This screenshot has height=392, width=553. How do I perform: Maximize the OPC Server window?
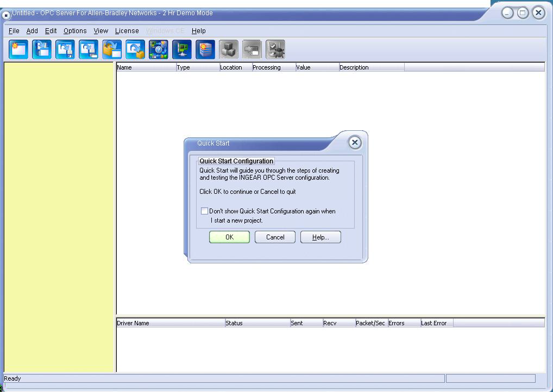(x=523, y=14)
